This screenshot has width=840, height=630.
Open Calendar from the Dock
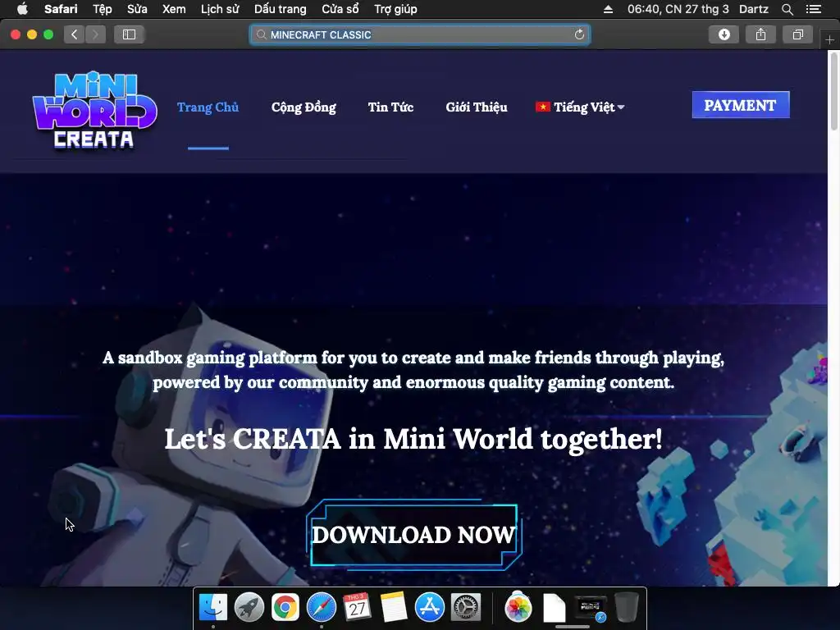[358, 608]
